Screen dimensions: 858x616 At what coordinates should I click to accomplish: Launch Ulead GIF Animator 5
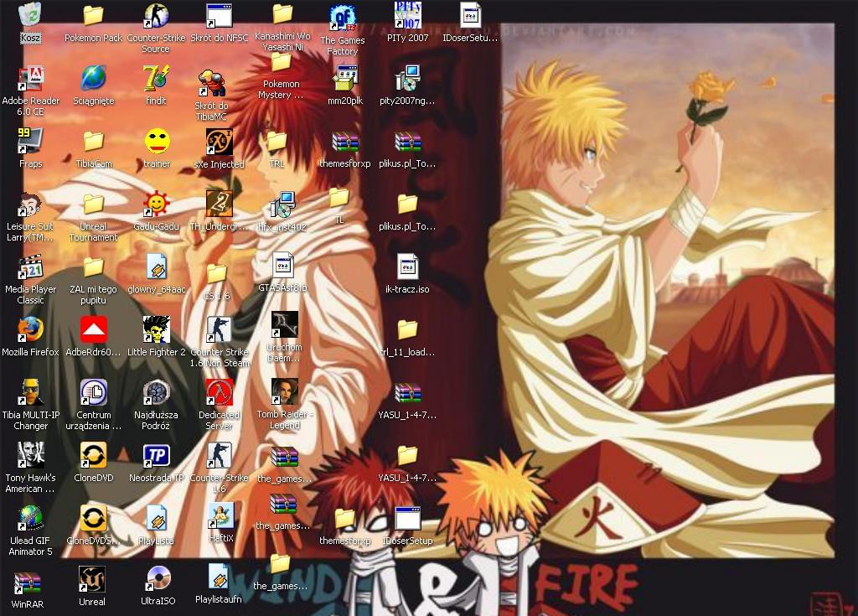pos(31,518)
